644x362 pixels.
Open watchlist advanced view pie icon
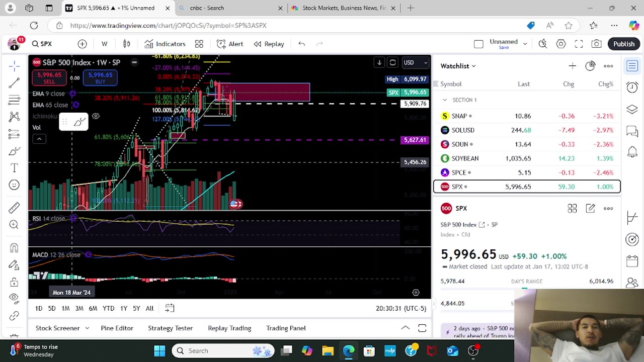tap(590, 66)
